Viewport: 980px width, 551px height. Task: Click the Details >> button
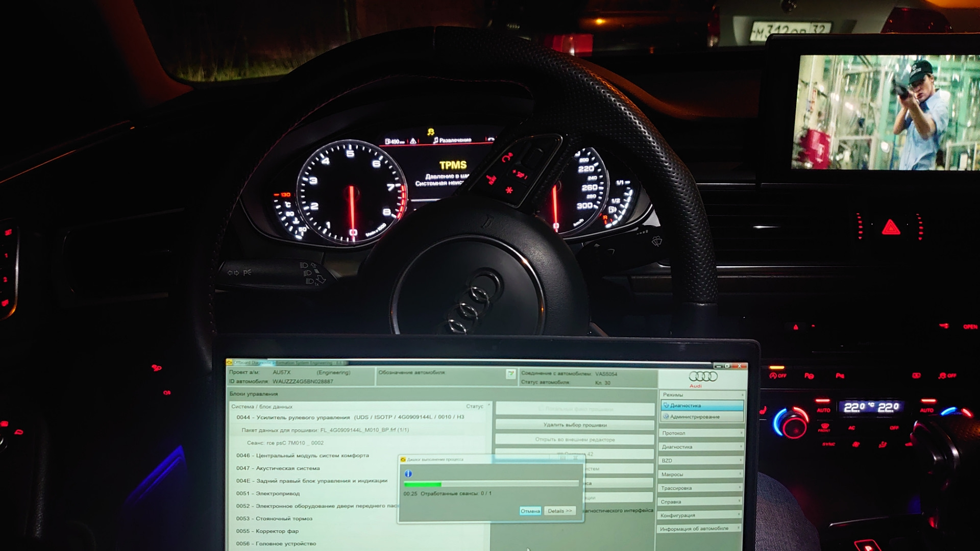559,511
